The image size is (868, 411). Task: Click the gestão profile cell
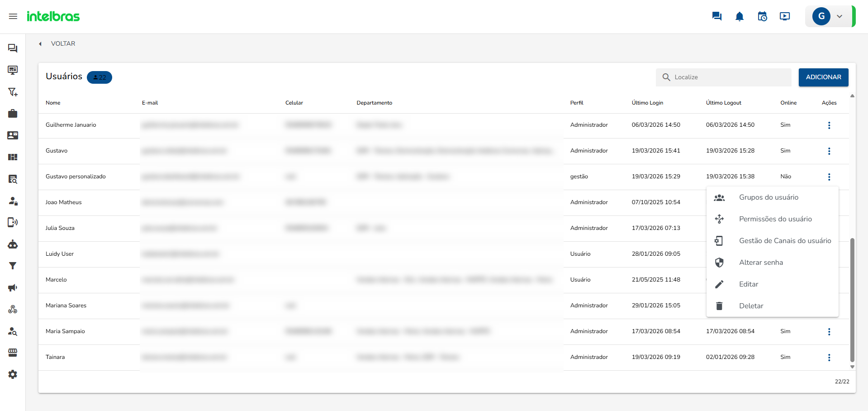[x=579, y=177]
